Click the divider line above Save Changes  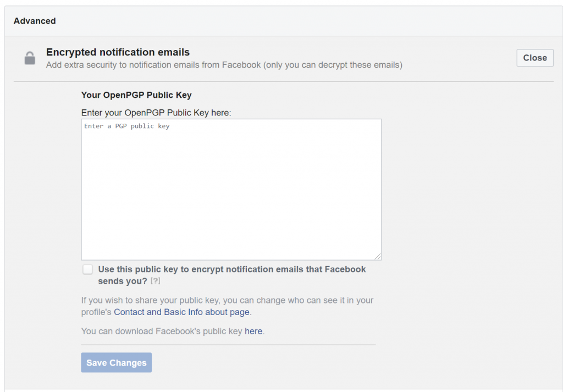pos(228,345)
